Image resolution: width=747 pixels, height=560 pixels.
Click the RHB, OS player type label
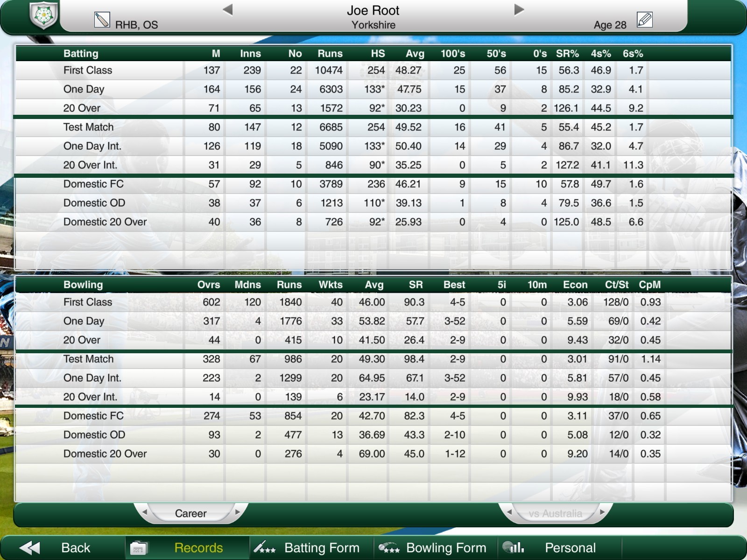pos(136,25)
